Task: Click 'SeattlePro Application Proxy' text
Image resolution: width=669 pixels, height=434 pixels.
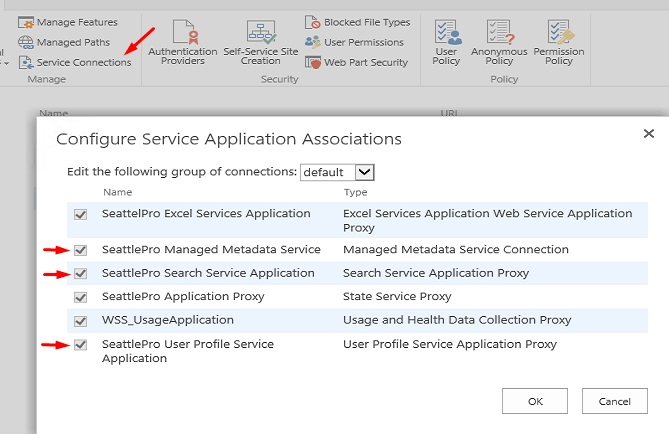Action: [183, 296]
